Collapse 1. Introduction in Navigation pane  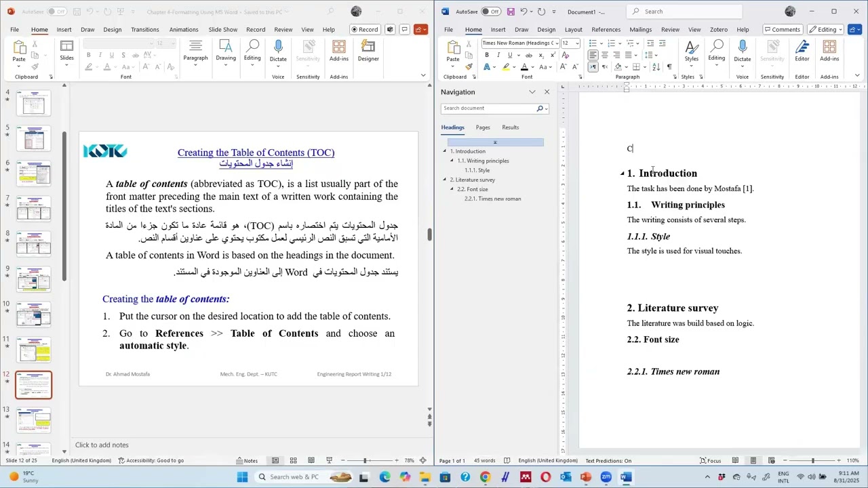coord(445,151)
